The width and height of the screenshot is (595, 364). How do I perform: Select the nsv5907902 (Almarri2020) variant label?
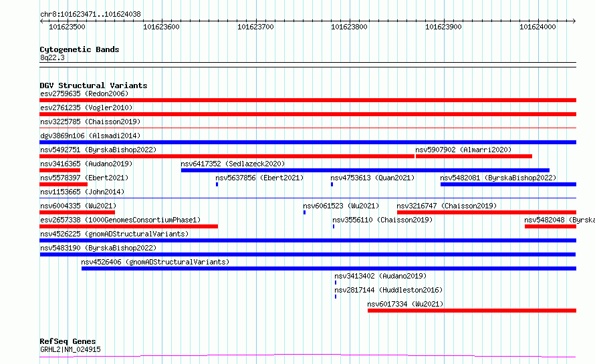[x=463, y=150]
